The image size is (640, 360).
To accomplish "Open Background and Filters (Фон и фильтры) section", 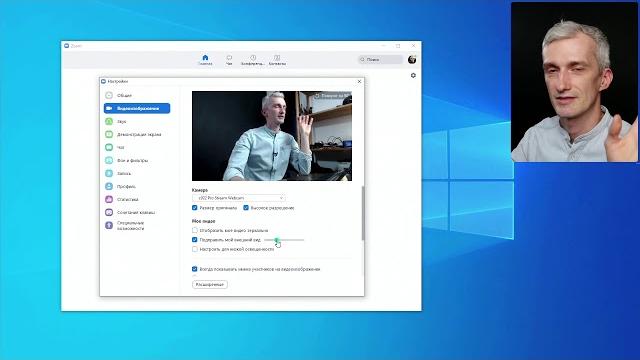I will pos(132,160).
